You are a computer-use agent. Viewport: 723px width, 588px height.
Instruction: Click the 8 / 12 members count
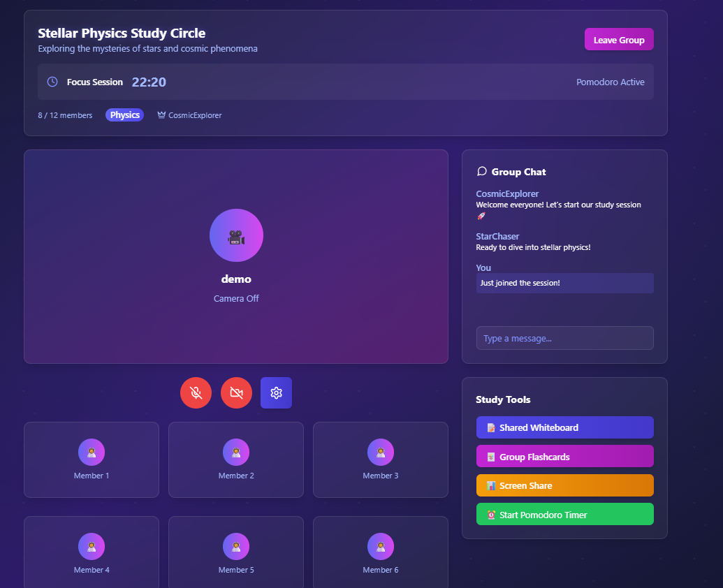pyautogui.click(x=65, y=115)
